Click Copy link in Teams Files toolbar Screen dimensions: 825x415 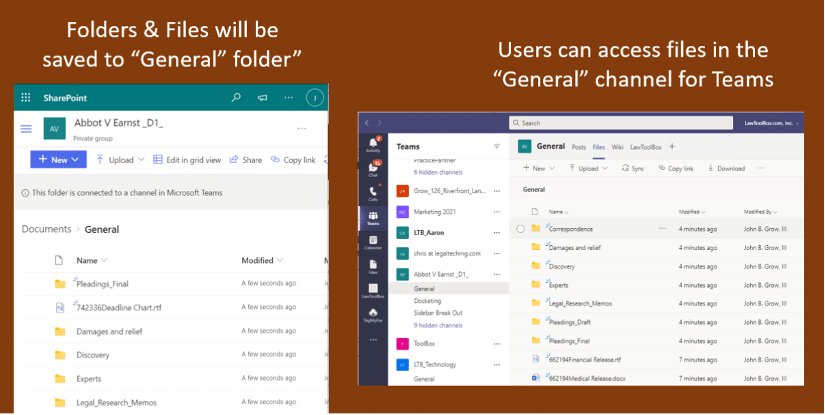coord(676,168)
